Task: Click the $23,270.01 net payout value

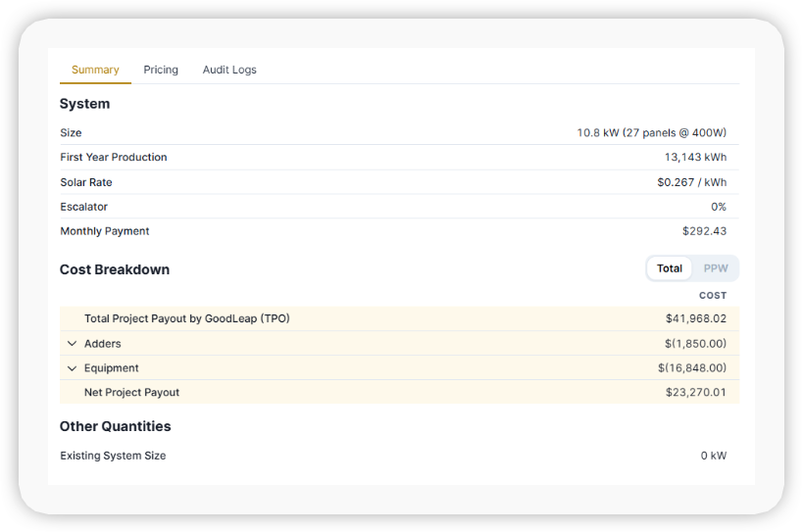Action: click(695, 393)
